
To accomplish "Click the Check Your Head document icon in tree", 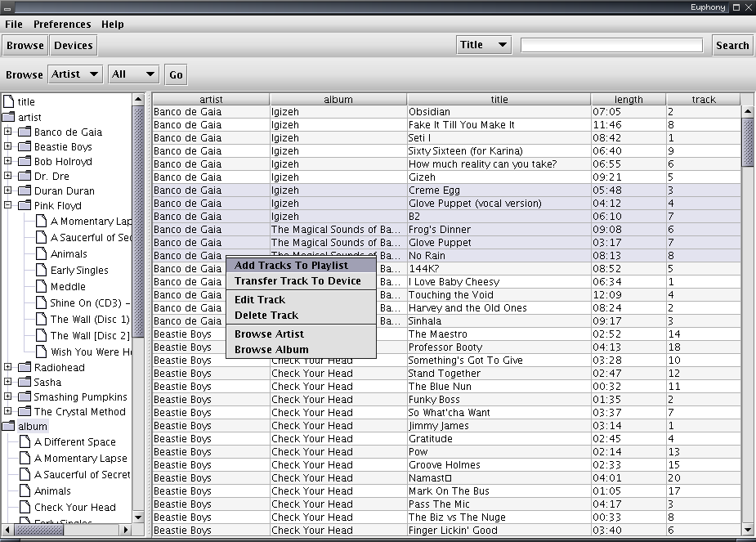I will 25,508.
